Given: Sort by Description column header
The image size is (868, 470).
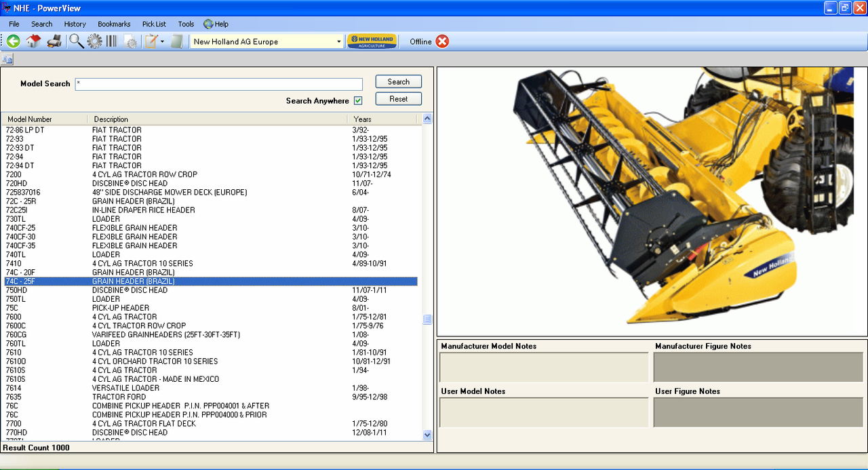Looking at the screenshot, I should pyautogui.click(x=217, y=119).
